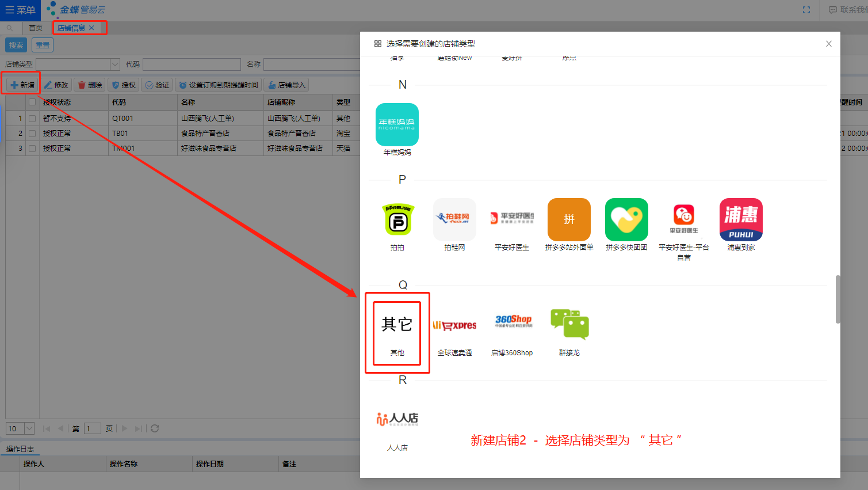The image size is (868, 490).
Task: Check the row for TB01 shop
Action: coord(32,134)
